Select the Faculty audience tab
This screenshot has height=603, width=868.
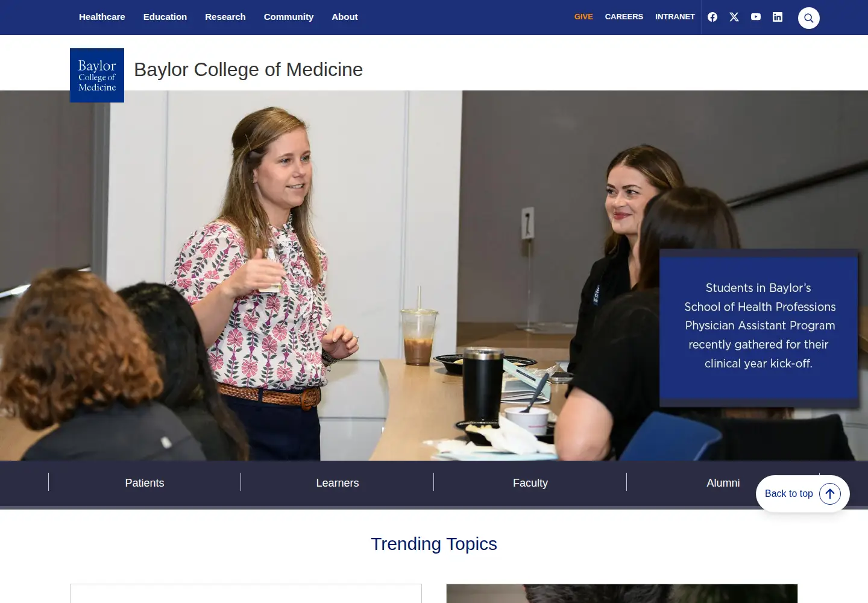[x=530, y=483]
